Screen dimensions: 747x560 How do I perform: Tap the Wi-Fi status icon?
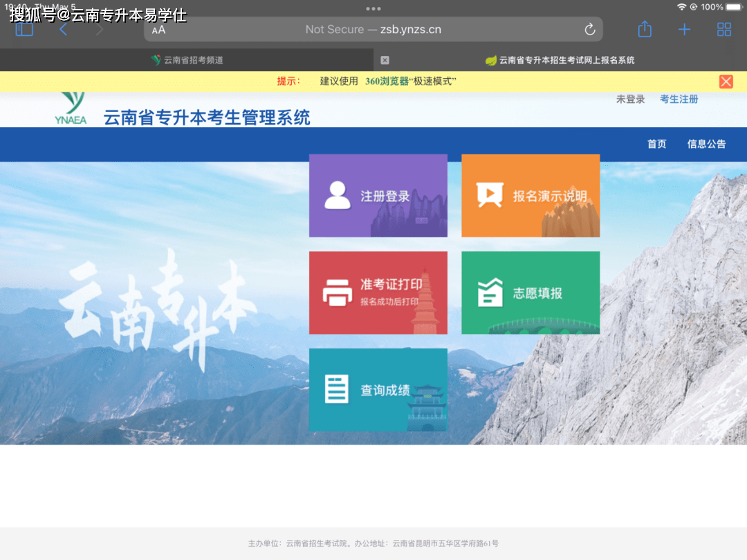[x=682, y=7]
